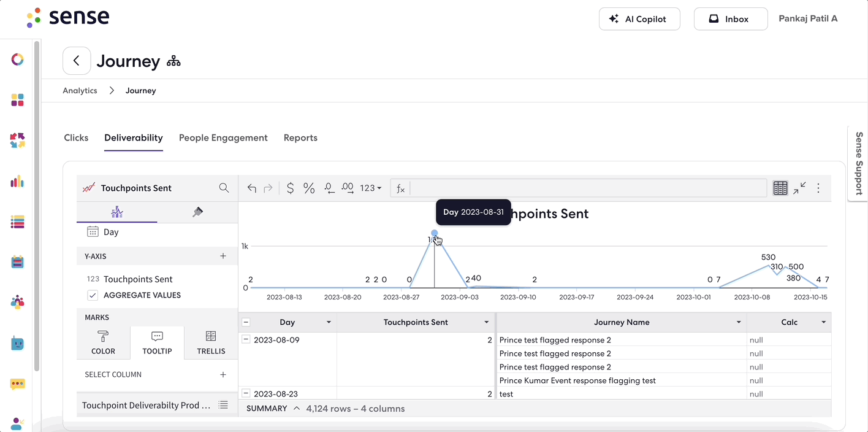
Task: Open the Sense Support side tab
Action: point(858,163)
